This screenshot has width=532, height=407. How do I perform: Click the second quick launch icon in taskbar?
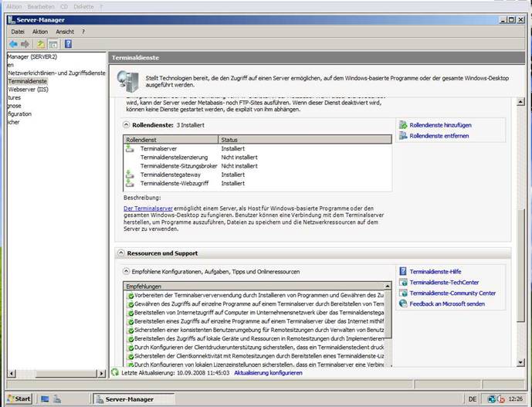pyautogui.click(x=57, y=399)
